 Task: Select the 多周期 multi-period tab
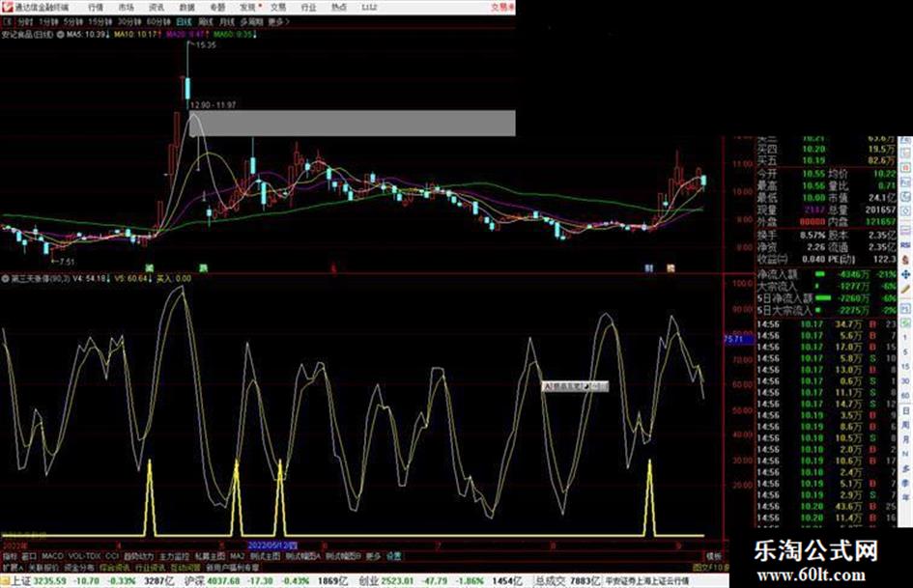pyautogui.click(x=251, y=21)
